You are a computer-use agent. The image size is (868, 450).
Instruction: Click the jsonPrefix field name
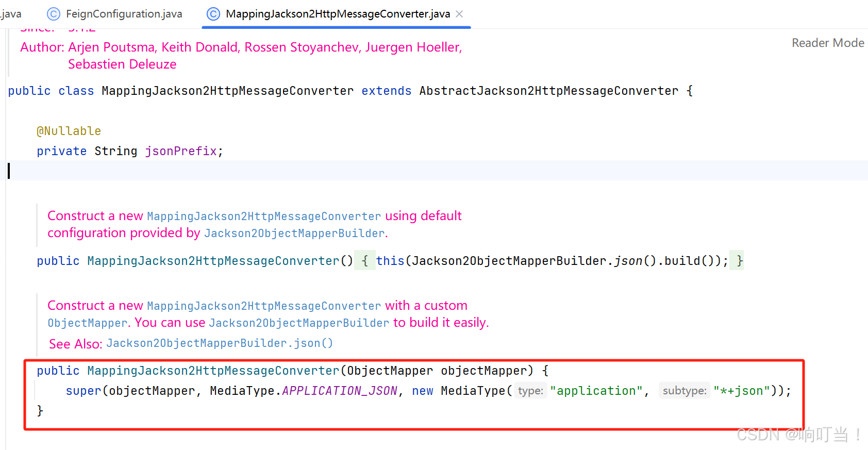pyautogui.click(x=180, y=151)
